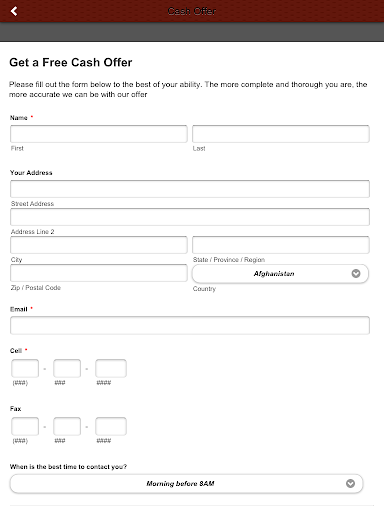This screenshot has width=384, height=512.
Task: Select the Cell middle three-digit box
Action: pyautogui.click(x=67, y=368)
